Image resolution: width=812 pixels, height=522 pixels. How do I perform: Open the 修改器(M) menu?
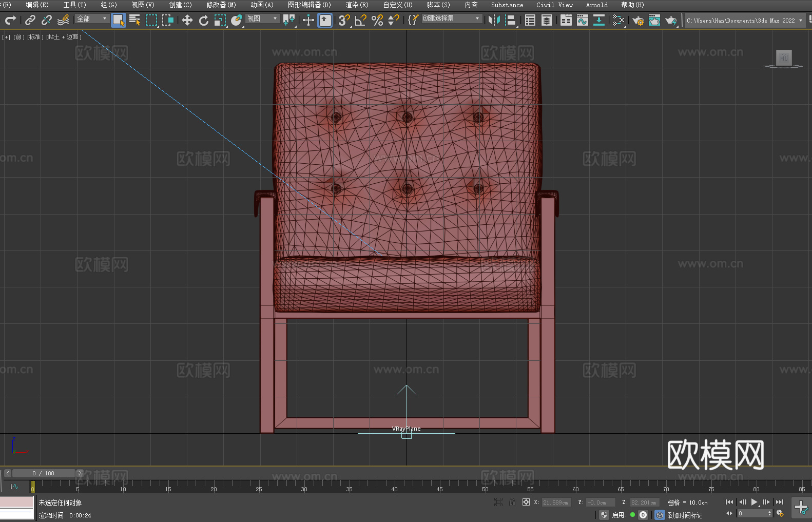pyautogui.click(x=221, y=5)
